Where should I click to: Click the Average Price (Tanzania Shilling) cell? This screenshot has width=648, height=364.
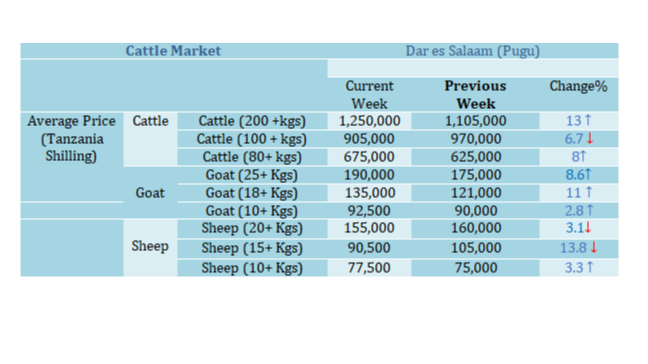(x=71, y=138)
